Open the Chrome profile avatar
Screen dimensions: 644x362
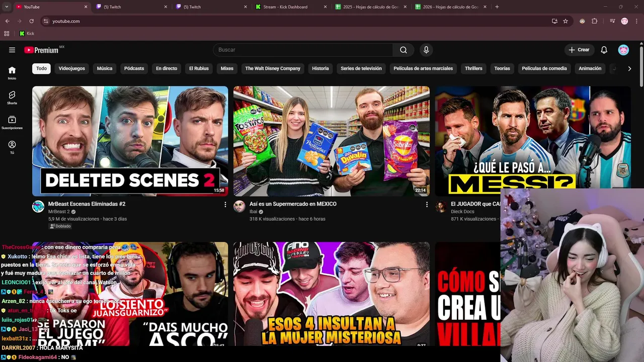click(x=624, y=21)
